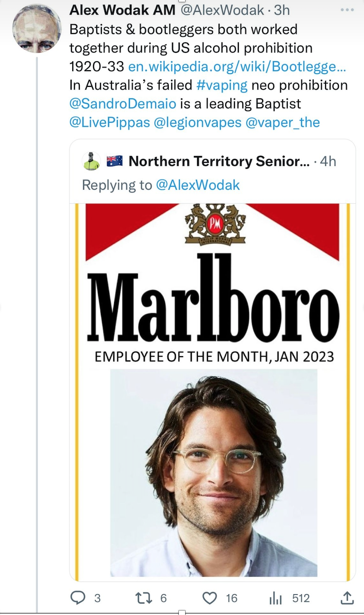Open tweet analytics bar chart icon
Viewport: 364px width, 615px height.
click(275, 598)
